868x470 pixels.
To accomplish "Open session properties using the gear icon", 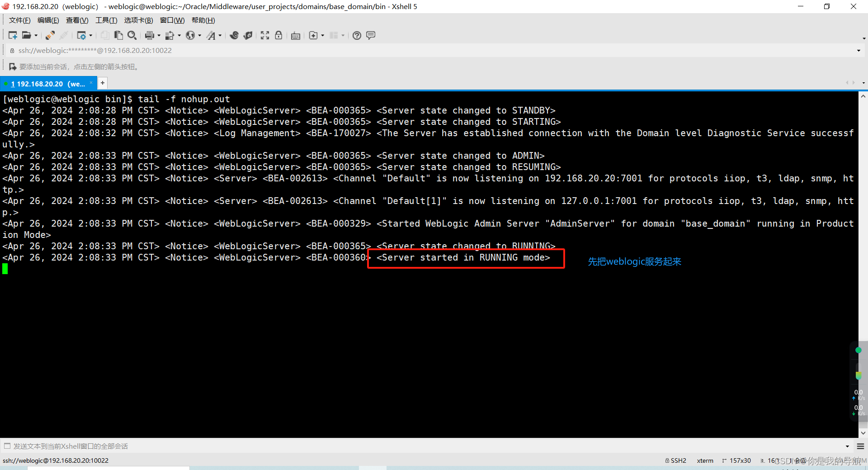I will [82, 35].
